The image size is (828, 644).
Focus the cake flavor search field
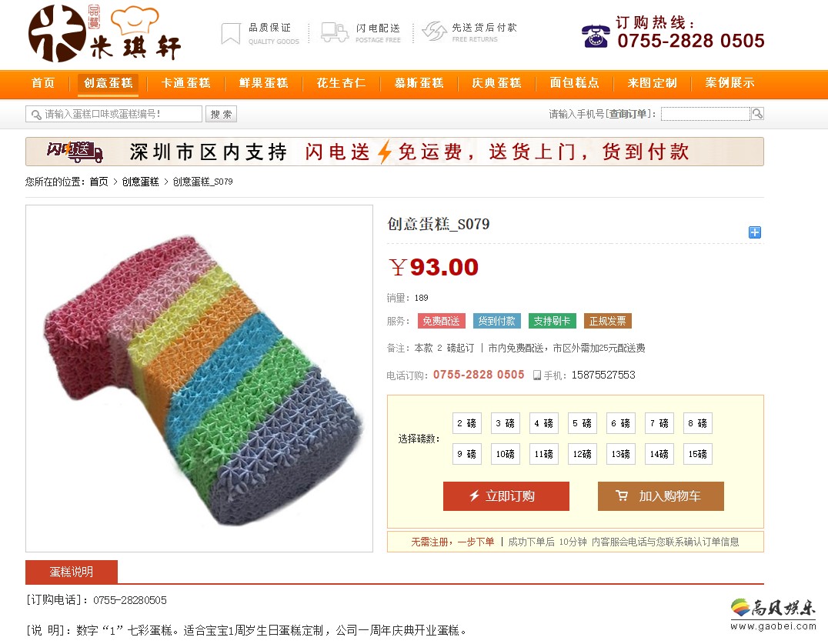coord(114,114)
